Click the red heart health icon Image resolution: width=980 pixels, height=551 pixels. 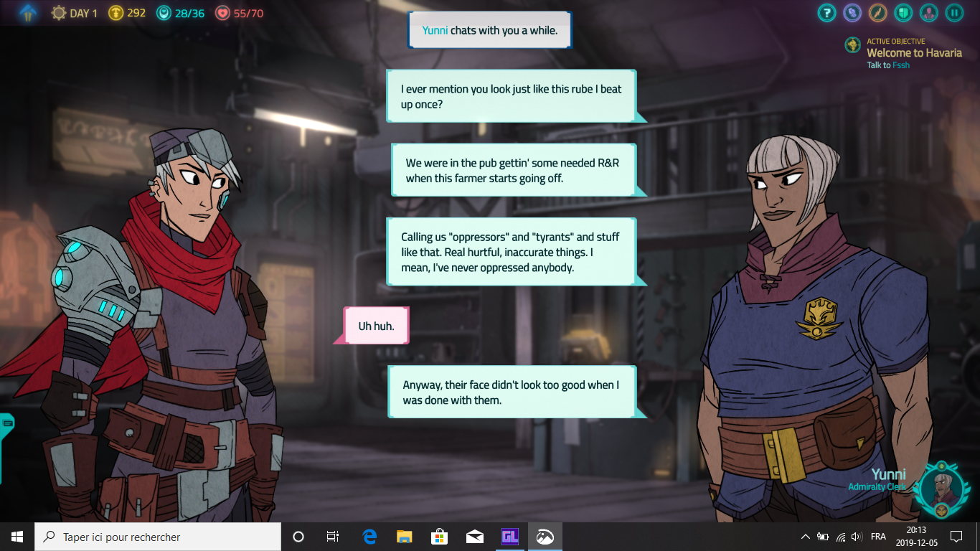coord(222,13)
